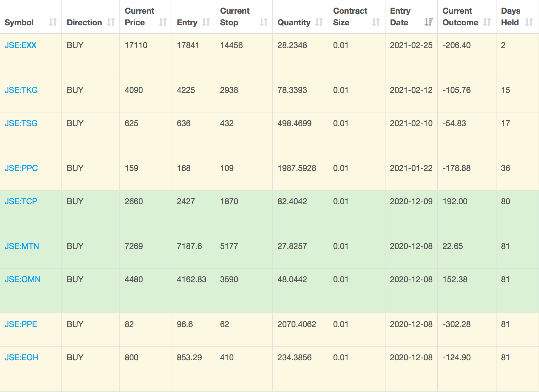Click Days Held sort arrows
The width and height of the screenshot is (539, 392).
click(x=529, y=22)
